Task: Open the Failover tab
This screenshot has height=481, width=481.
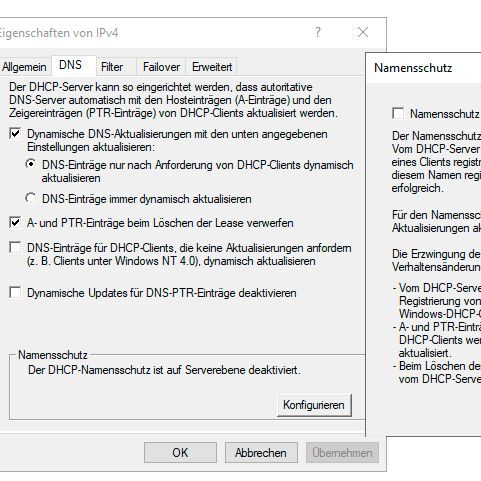Action: point(161,67)
